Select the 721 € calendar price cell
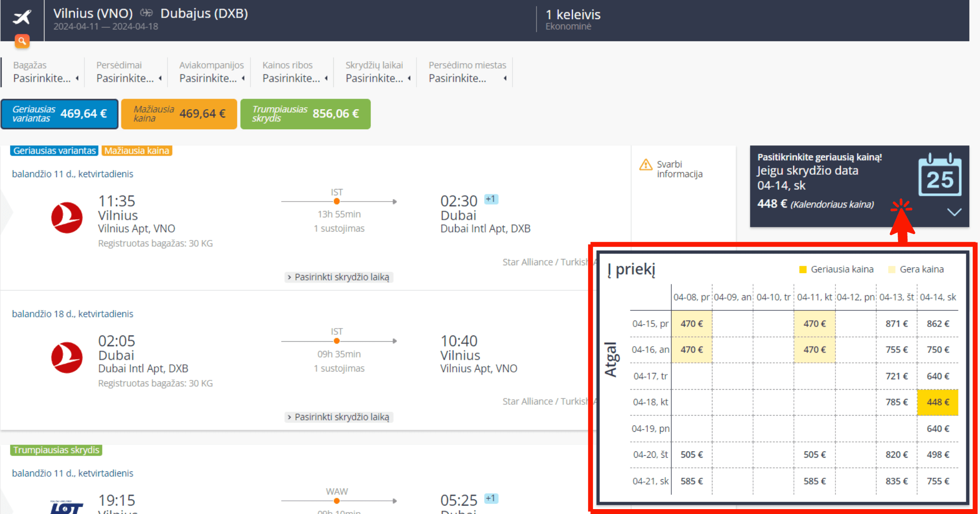The height and width of the screenshot is (514, 980). (896, 376)
